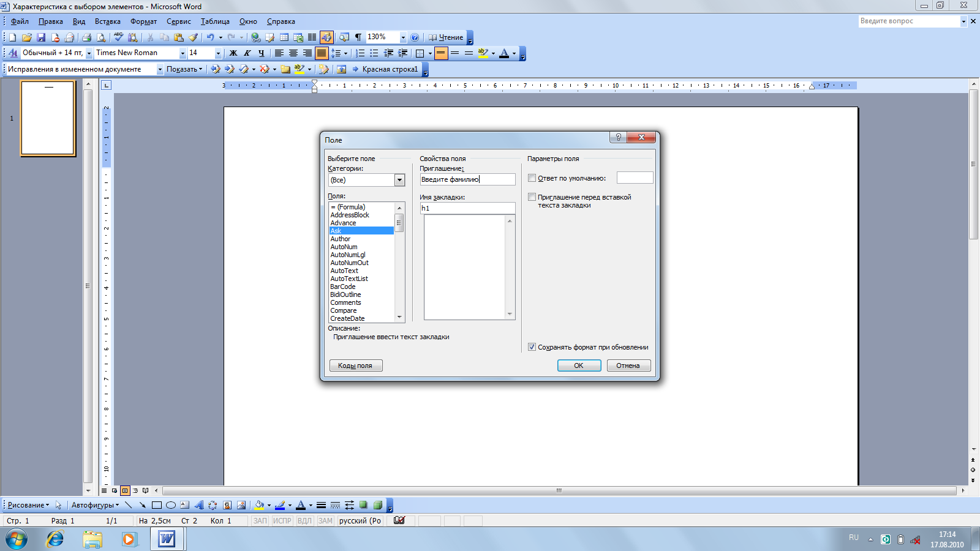980x551 pixels.
Task: Open a file using the folder icon
Action: (x=27, y=37)
